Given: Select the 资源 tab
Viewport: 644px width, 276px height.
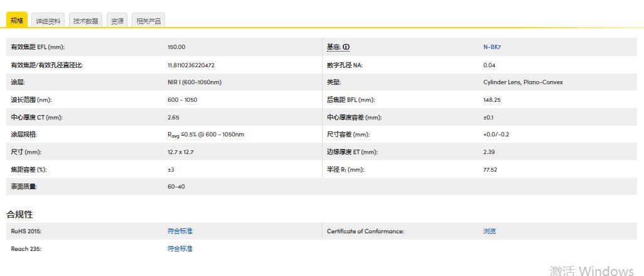Looking at the screenshot, I should pyautogui.click(x=117, y=21).
